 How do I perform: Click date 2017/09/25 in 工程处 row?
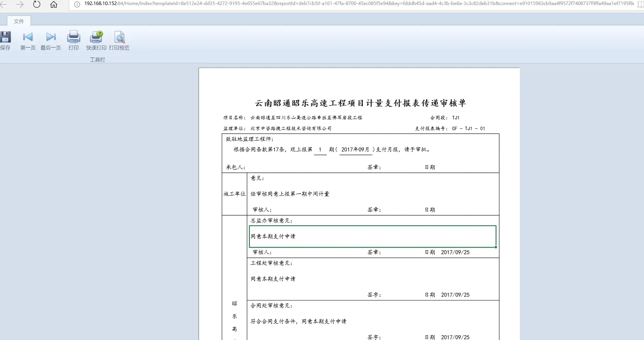pos(455,295)
